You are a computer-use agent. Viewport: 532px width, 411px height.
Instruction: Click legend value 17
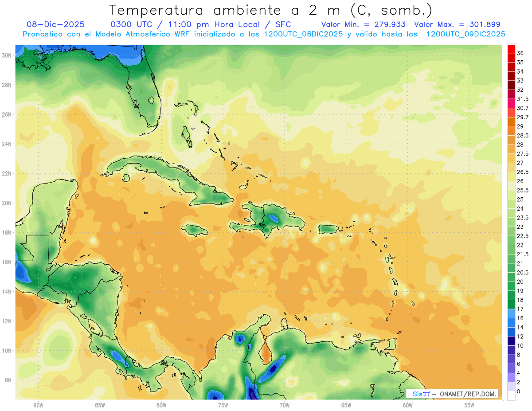coord(520,309)
